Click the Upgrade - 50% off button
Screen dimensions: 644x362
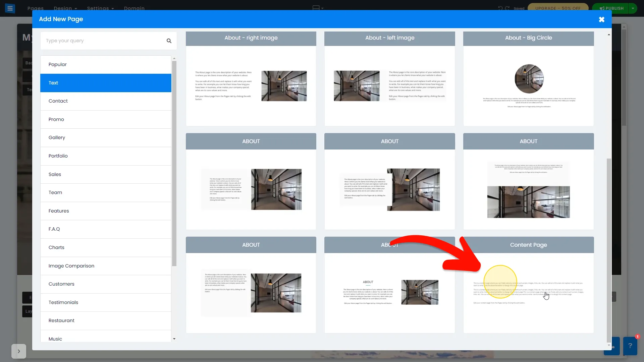click(x=558, y=8)
